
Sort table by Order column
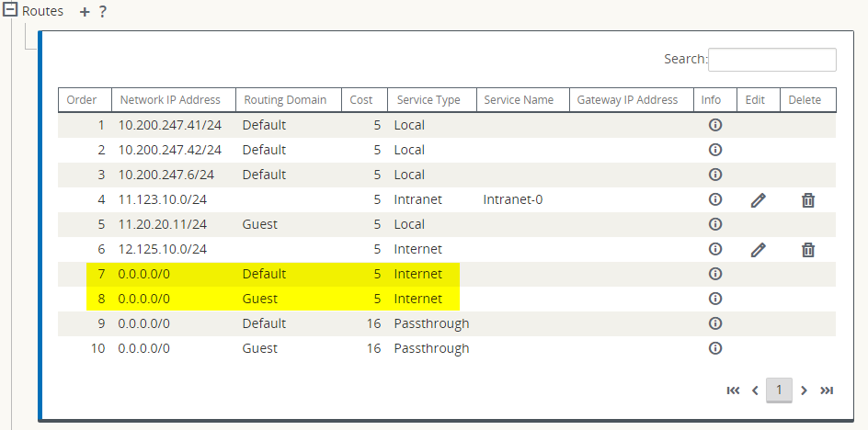pyautogui.click(x=85, y=100)
